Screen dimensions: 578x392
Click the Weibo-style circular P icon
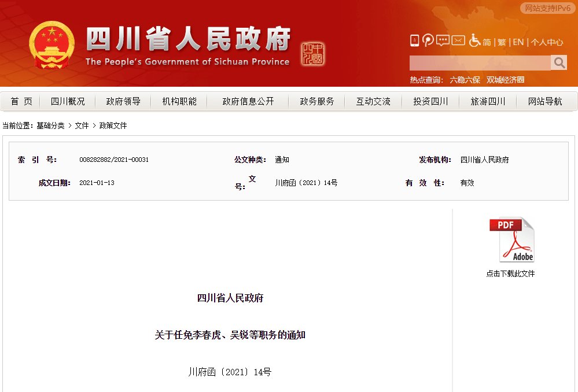[x=428, y=40]
